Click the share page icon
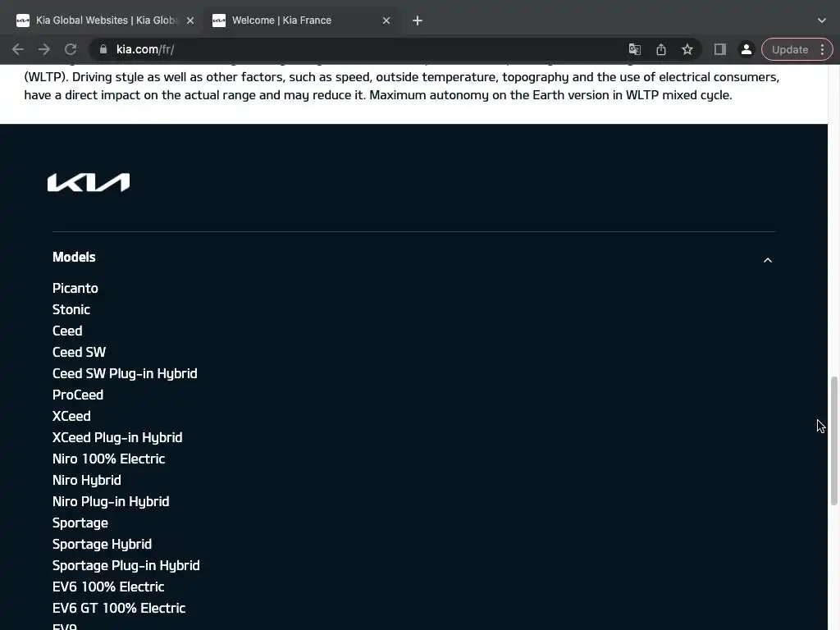Image resolution: width=840 pixels, height=630 pixels. (x=661, y=49)
